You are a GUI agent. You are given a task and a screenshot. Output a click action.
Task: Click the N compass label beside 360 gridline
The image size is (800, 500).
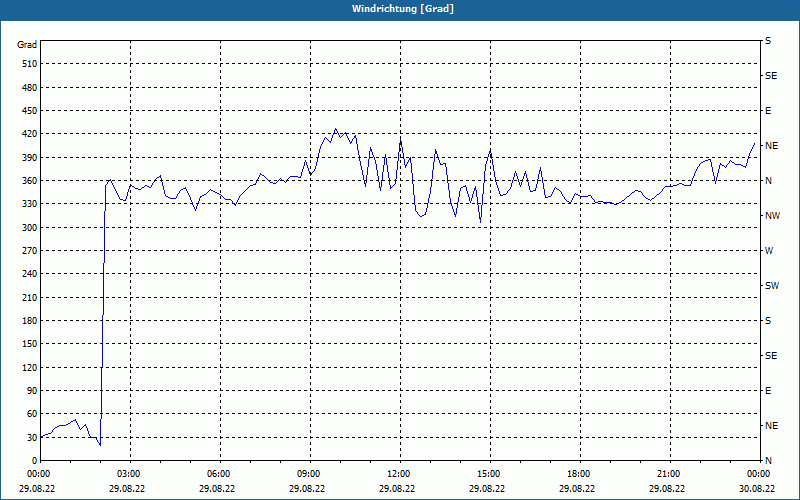(768, 181)
